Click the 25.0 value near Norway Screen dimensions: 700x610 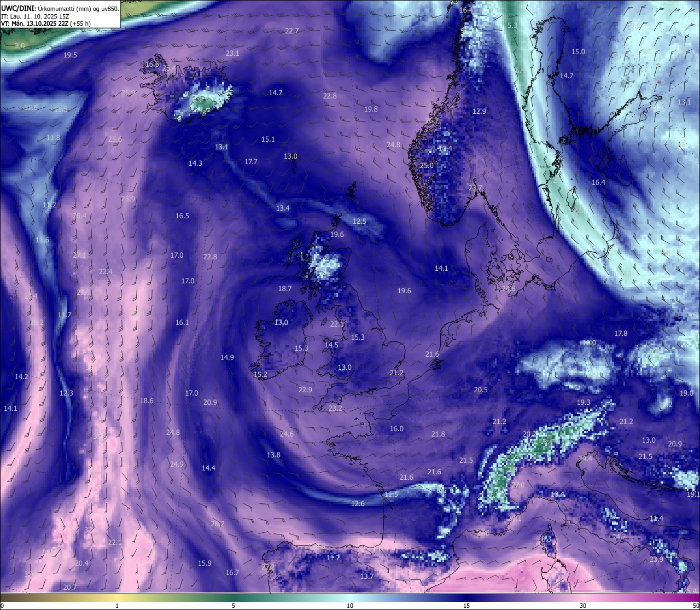[427, 166]
